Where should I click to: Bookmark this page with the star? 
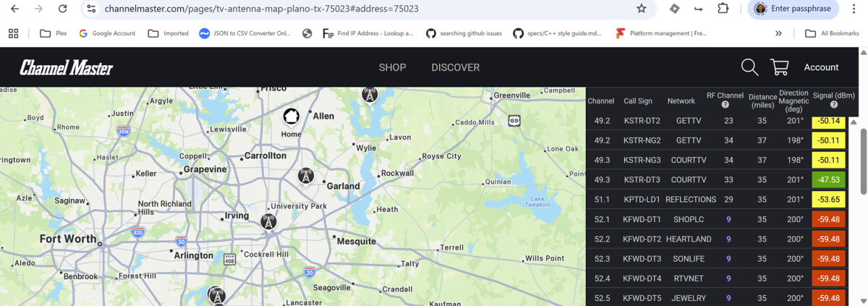(642, 9)
